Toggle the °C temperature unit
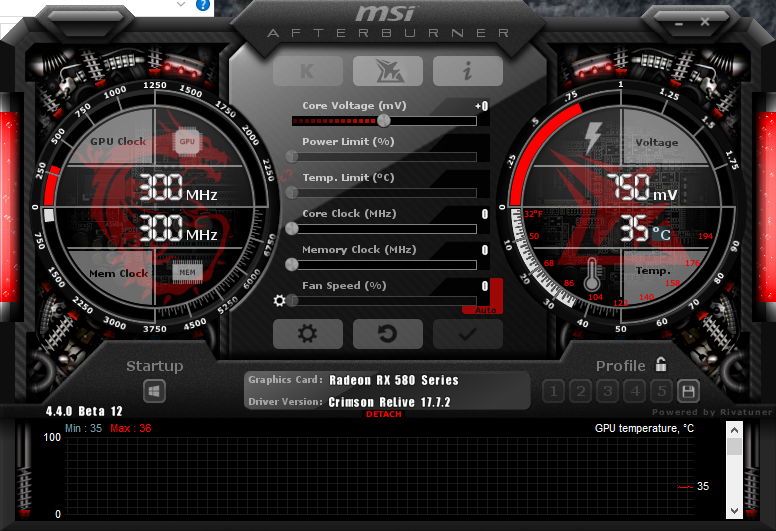Screen dimensions: 776x531 click(661, 234)
